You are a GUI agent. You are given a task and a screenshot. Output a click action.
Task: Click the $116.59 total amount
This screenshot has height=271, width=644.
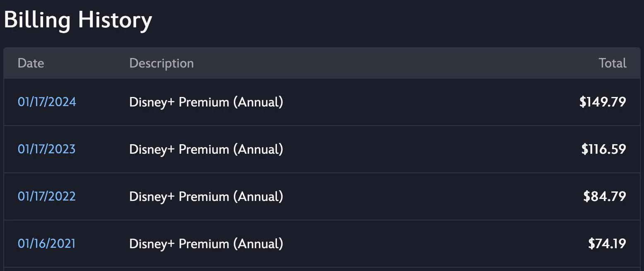[603, 149]
